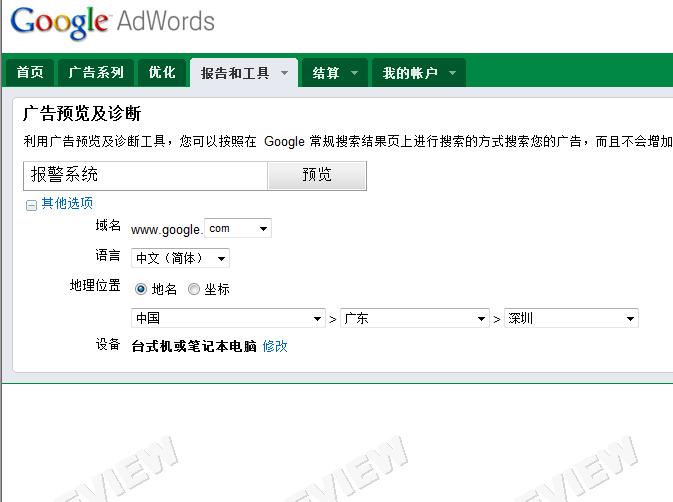The width and height of the screenshot is (673, 502).
Task: Select the 地名 radio button
Action: [x=141, y=289]
